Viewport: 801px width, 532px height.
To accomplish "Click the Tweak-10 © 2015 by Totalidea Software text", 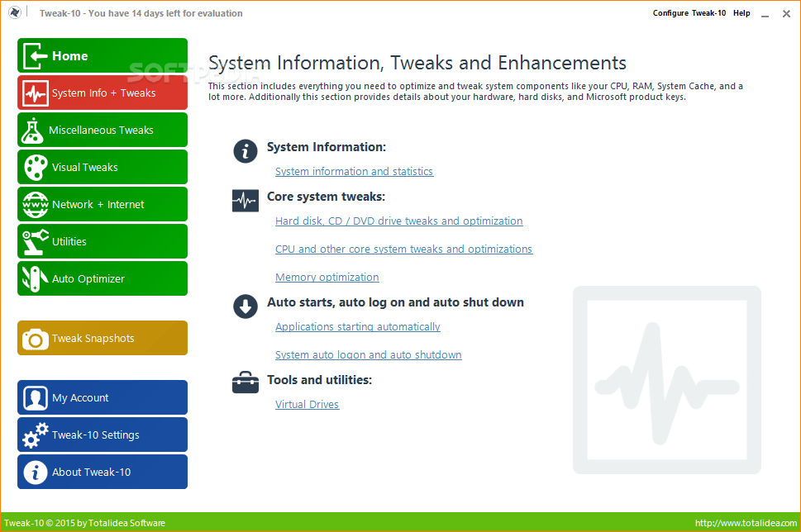I will pos(85,523).
